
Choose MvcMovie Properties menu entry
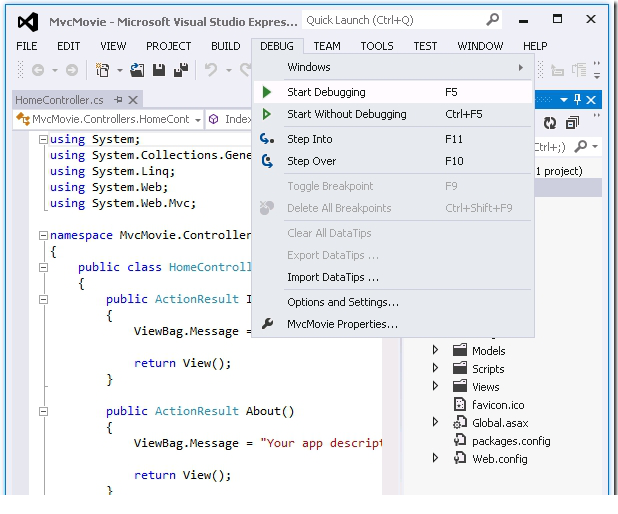click(393, 324)
